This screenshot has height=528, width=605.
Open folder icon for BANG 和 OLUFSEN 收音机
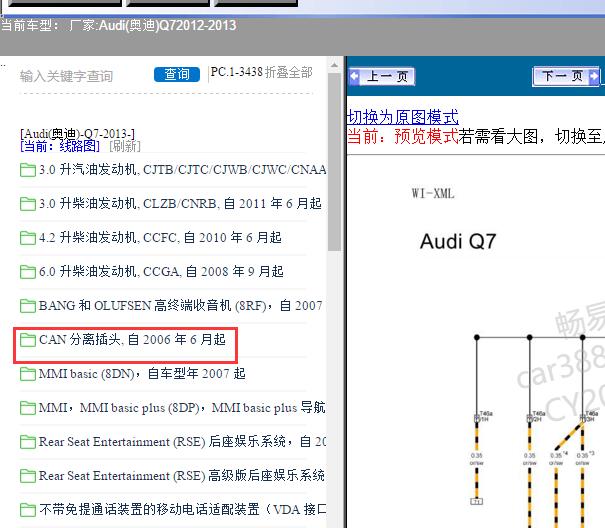point(28,305)
